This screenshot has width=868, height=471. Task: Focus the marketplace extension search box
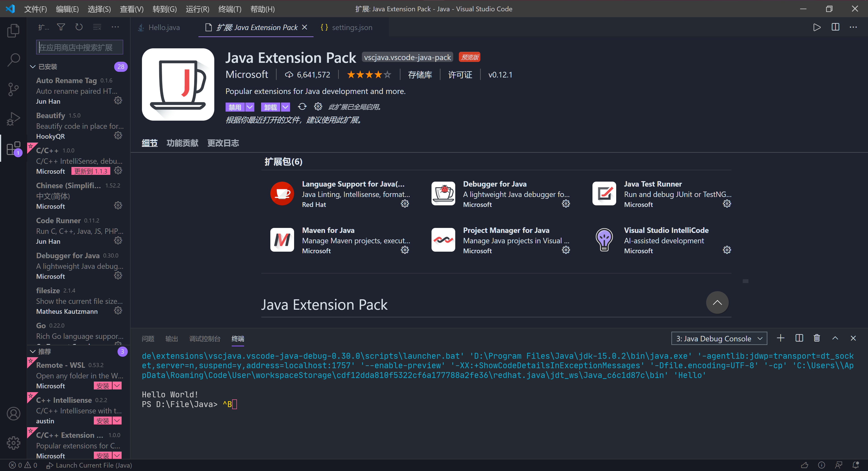point(80,47)
